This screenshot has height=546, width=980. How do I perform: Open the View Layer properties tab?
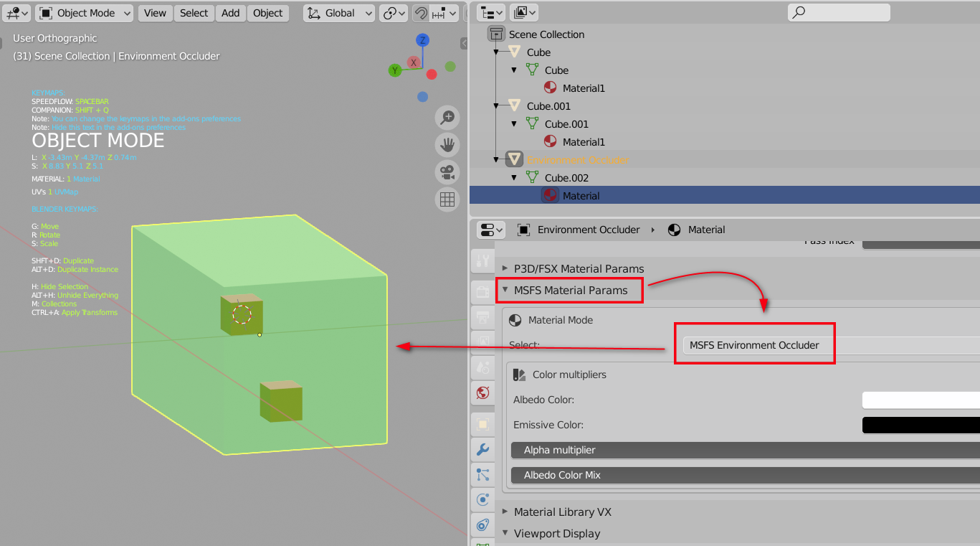click(x=483, y=342)
